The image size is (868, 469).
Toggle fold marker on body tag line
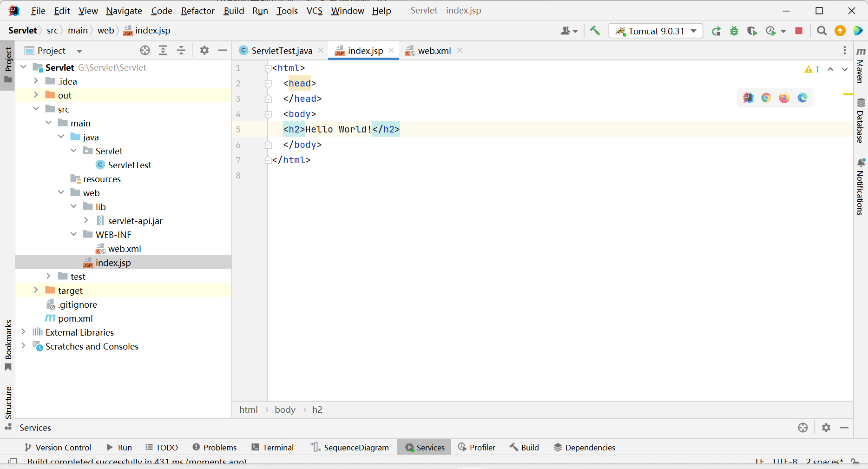coord(268,114)
